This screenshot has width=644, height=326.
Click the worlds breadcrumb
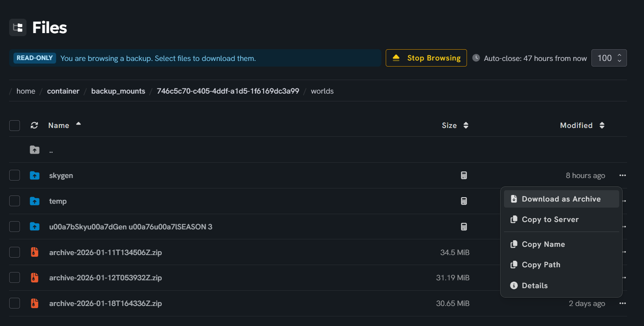click(x=322, y=91)
